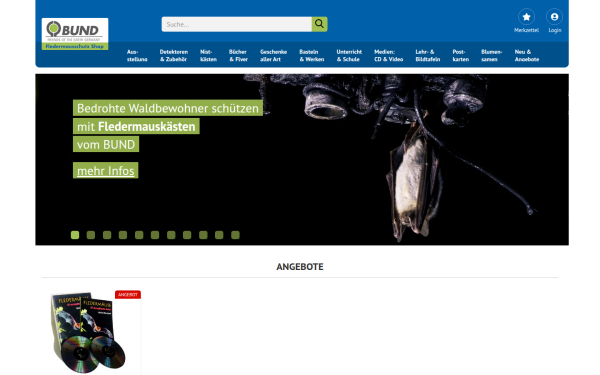Click the 'vom BUND' banner text
The width and height of the screenshot is (600, 375).
[106, 145]
